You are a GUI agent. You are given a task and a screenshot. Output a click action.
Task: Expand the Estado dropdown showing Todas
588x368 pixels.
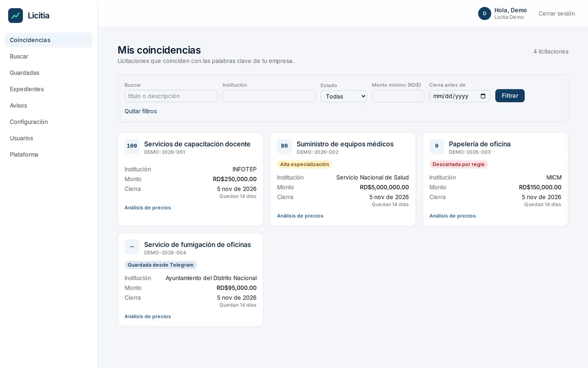[343, 96]
